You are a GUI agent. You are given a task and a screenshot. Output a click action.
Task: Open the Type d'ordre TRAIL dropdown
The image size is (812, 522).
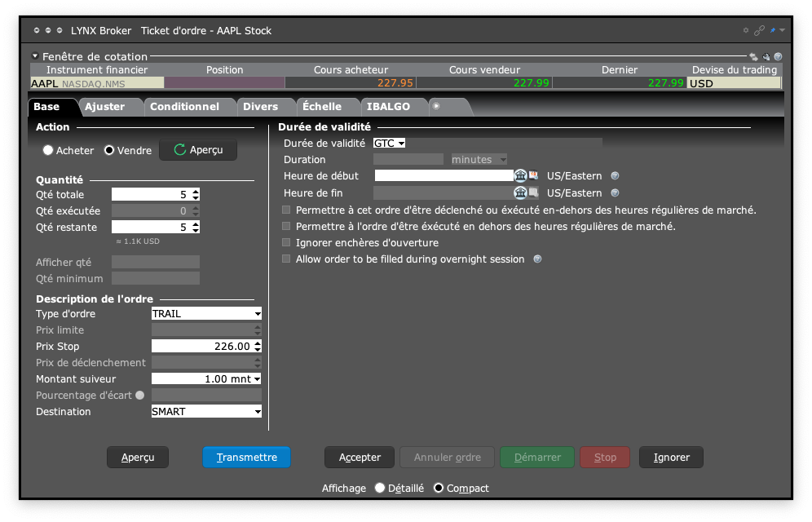[206, 313]
